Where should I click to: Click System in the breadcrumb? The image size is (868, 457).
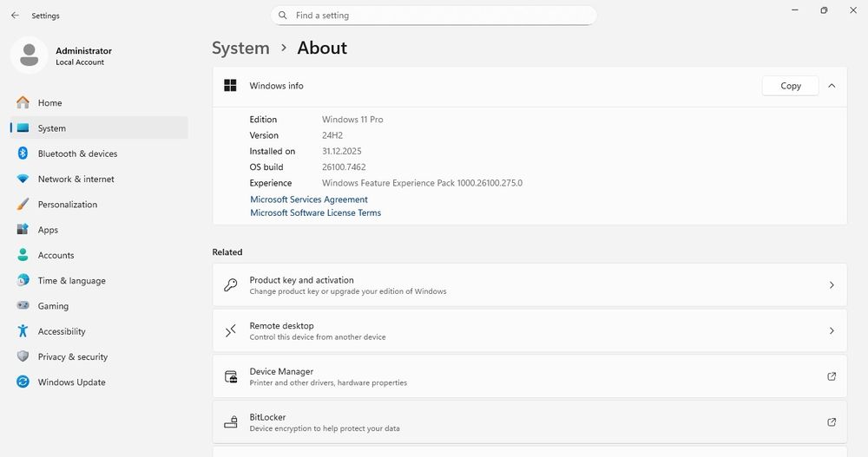240,49
